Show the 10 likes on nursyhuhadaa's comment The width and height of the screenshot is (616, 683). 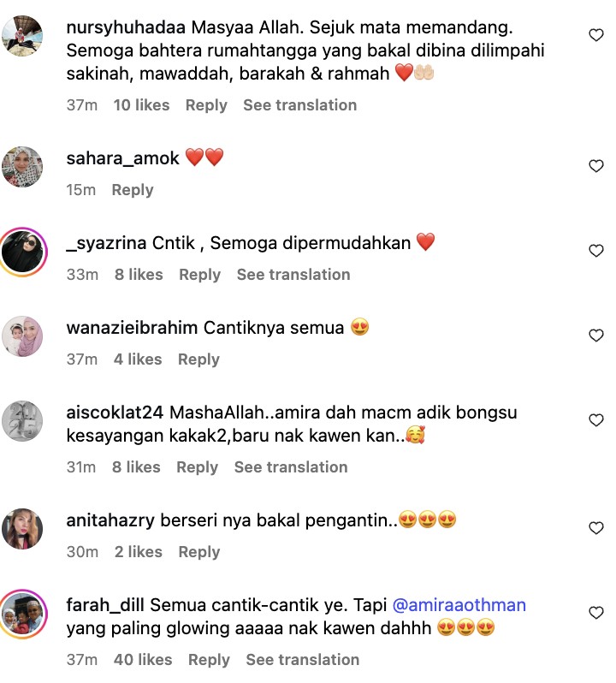pos(141,105)
